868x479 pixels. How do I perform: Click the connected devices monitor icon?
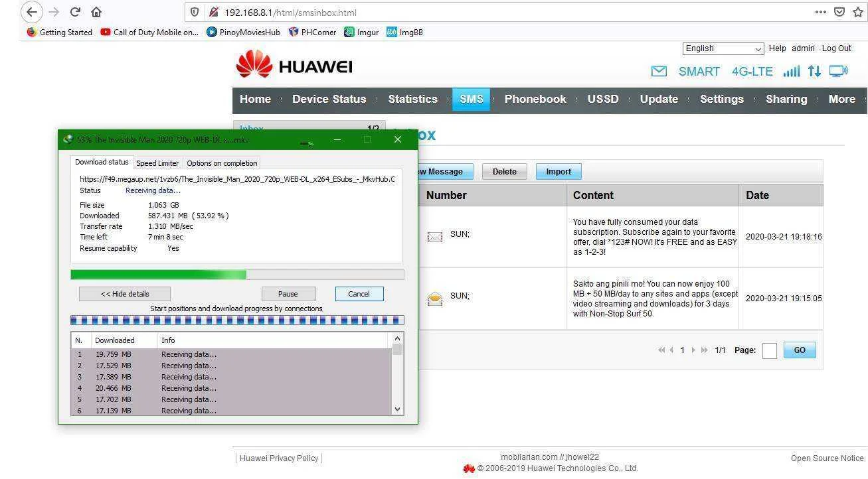click(x=839, y=71)
